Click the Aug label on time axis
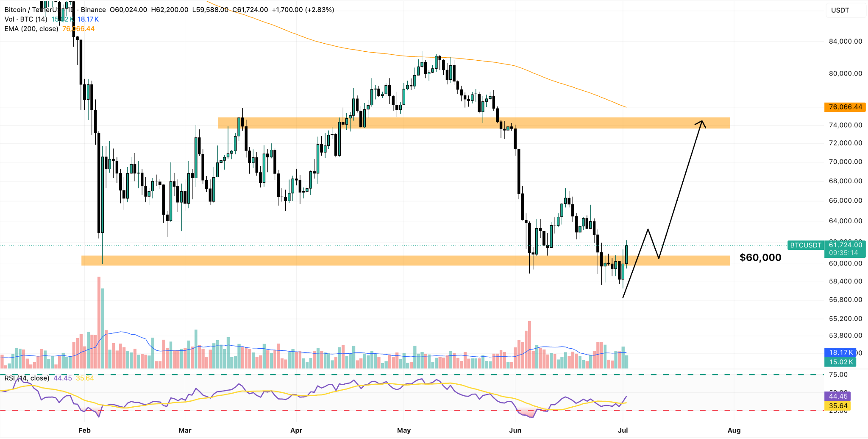The image size is (868, 439). tap(734, 430)
